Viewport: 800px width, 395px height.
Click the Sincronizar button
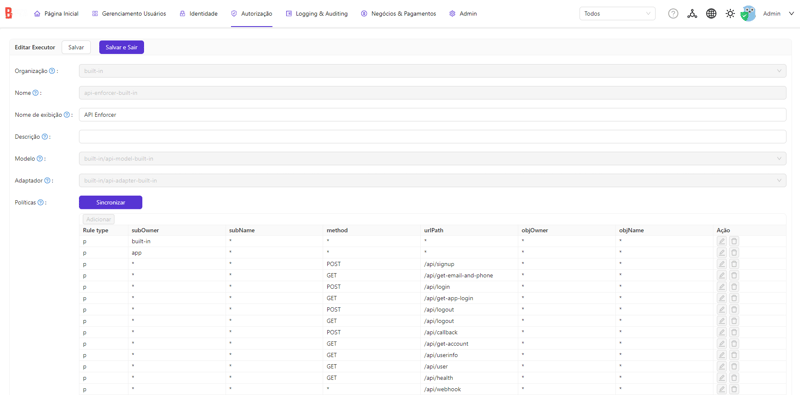(111, 203)
